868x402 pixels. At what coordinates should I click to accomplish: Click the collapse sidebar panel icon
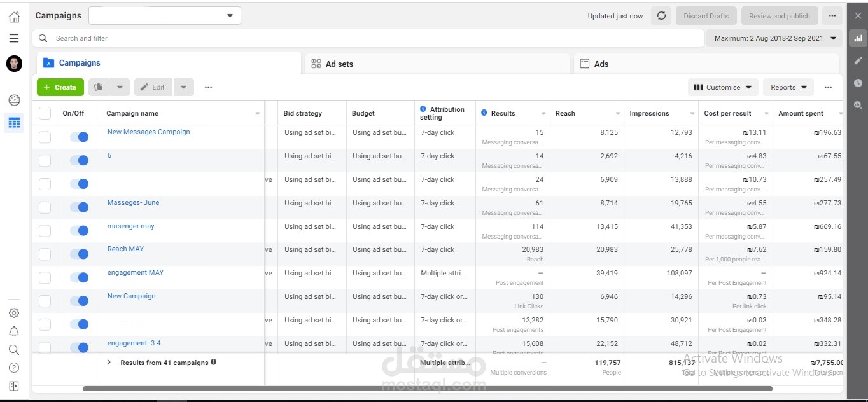click(14, 385)
